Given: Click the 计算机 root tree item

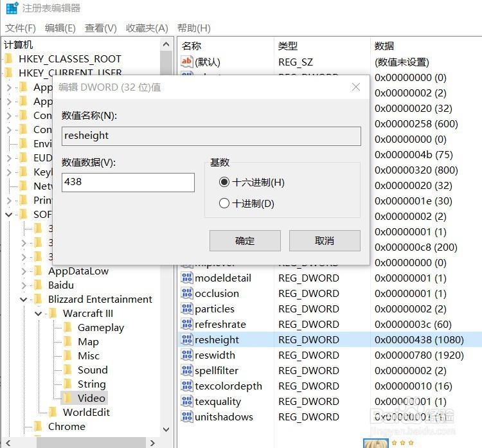Looking at the screenshot, I should pos(18,45).
